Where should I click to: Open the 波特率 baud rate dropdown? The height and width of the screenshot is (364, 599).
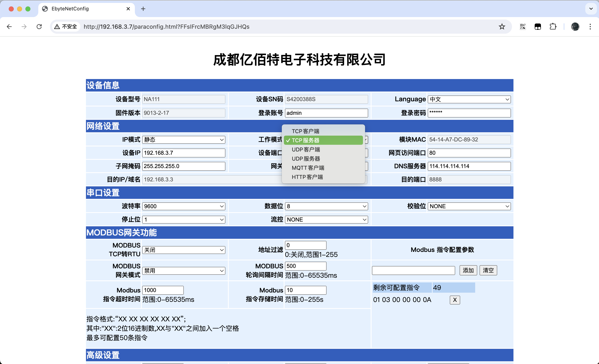click(184, 206)
